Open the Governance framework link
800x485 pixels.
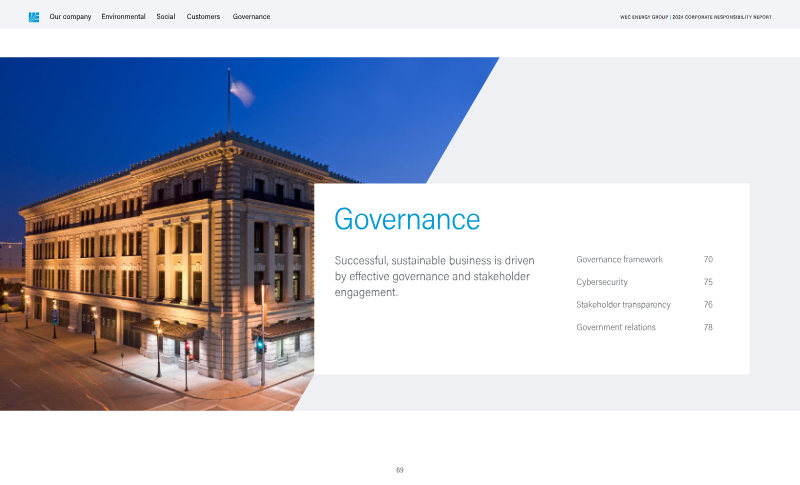click(x=619, y=260)
